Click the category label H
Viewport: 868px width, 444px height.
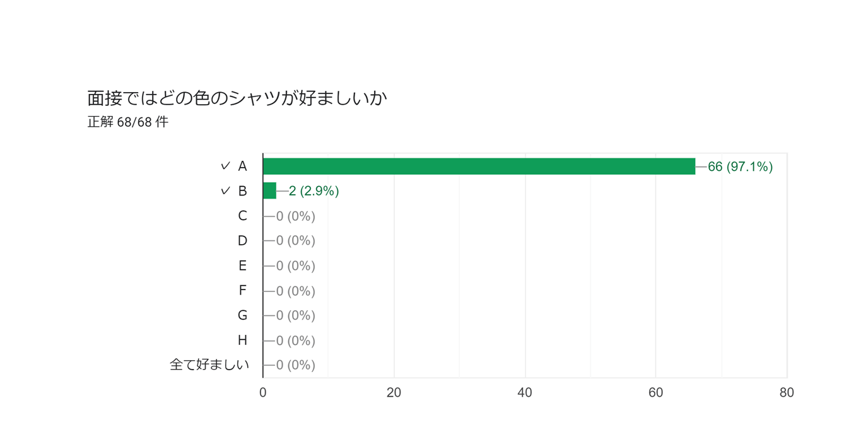click(x=242, y=340)
